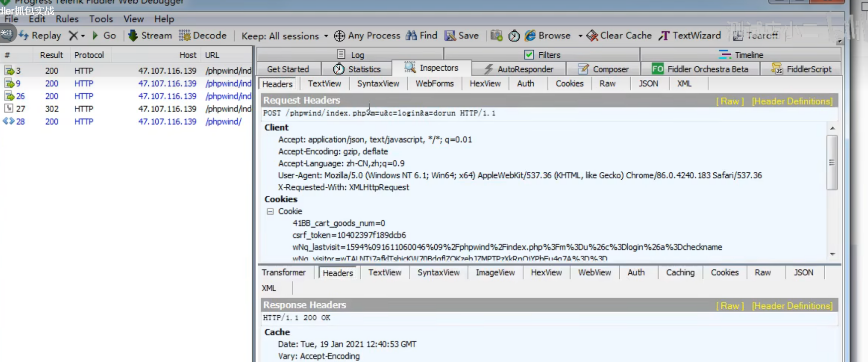Click request headers scrollbar thumb
The width and height of the screenshot is (868, 362).
click(832, 162)
